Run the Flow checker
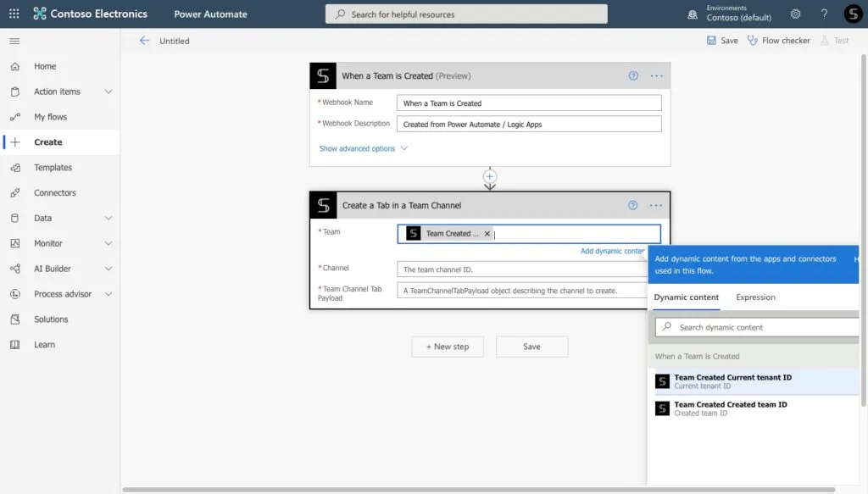The height and width of the screenshot is (494, 868). 778,41
